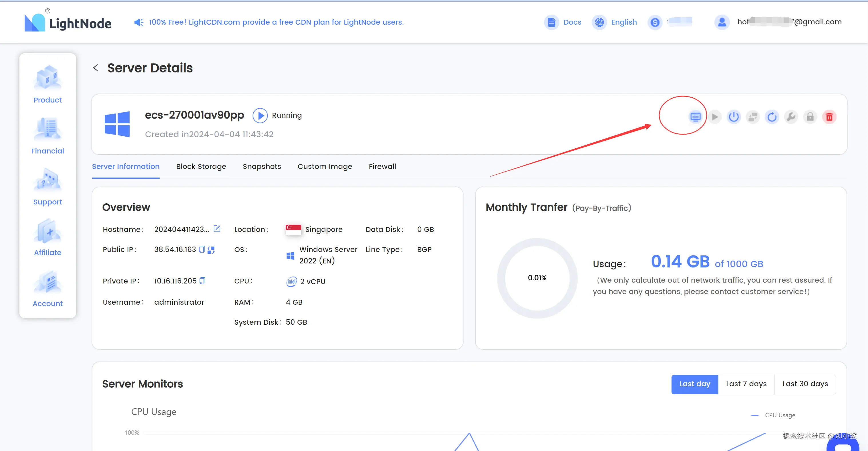
Task: Click the gray start server play icon
Action: click(x=714, y=117)
